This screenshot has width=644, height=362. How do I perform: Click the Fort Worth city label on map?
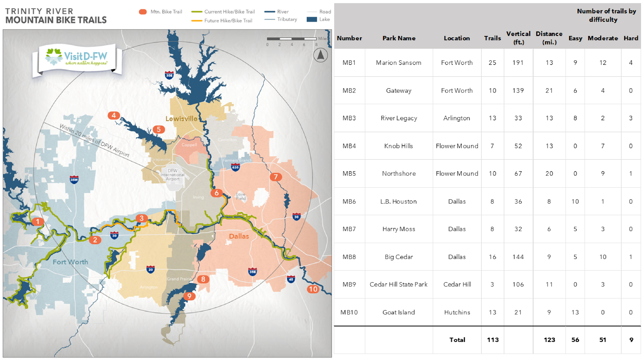pos(70,262)
